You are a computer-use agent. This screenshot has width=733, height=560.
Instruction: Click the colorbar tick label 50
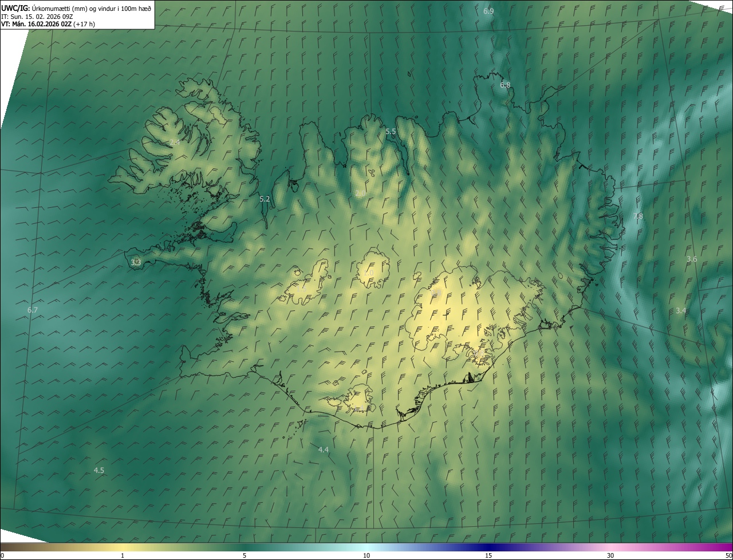(728, 555)
